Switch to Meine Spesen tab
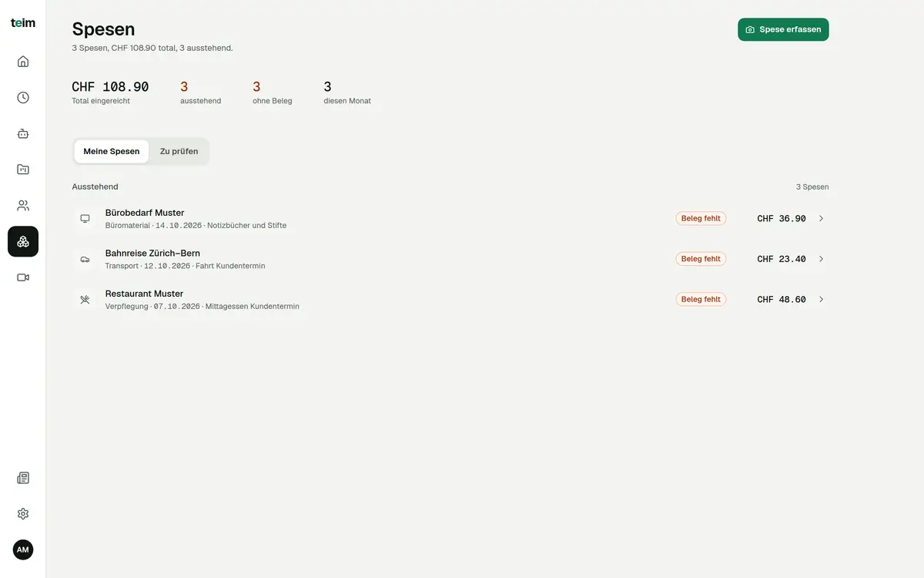The image size is (924, 578). (x=112, y=151)
